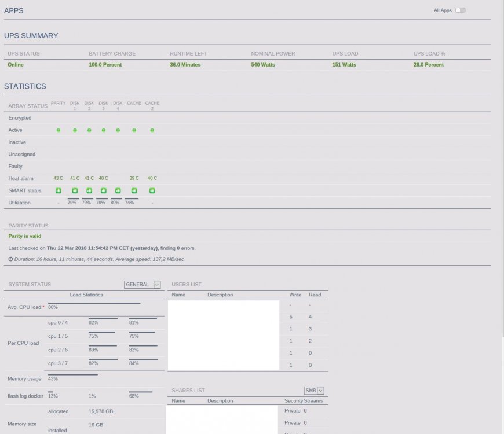Open Cache 2 SMART status icon
The height and width of the screenshot is (434, 504).
[x=152, y=190]
